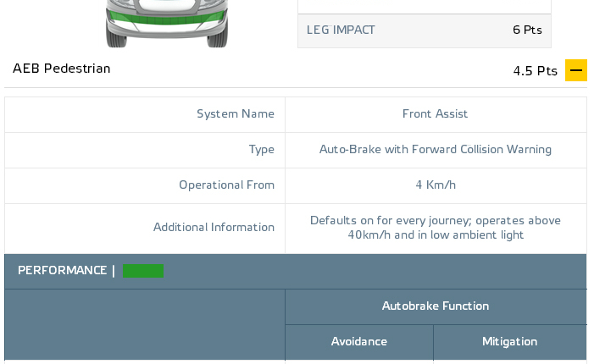Click the 6 Pts leg impact score
The image size is (594, 364).
click(526, 30)
